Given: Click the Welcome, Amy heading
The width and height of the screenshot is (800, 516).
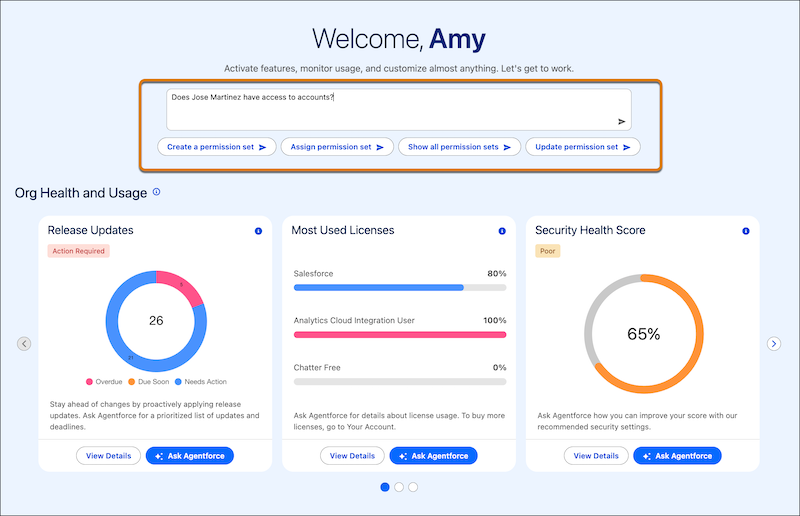Looking at the screenshot, I should [399, 39].
